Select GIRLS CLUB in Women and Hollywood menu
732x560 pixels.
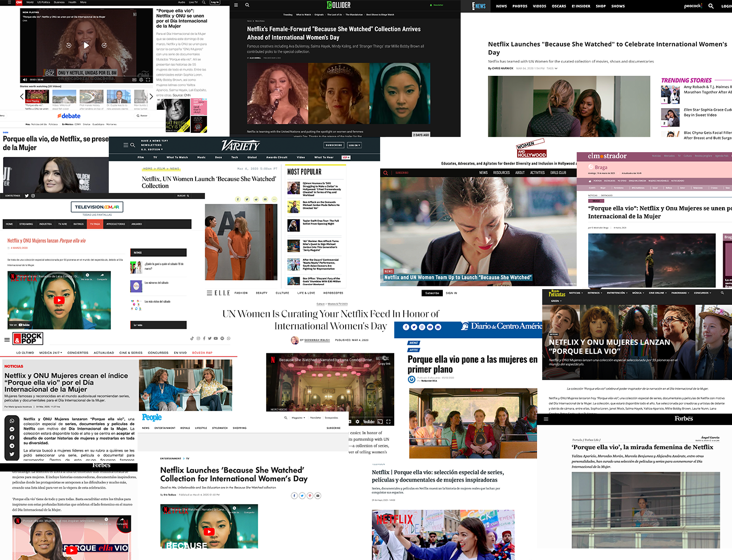558,173
